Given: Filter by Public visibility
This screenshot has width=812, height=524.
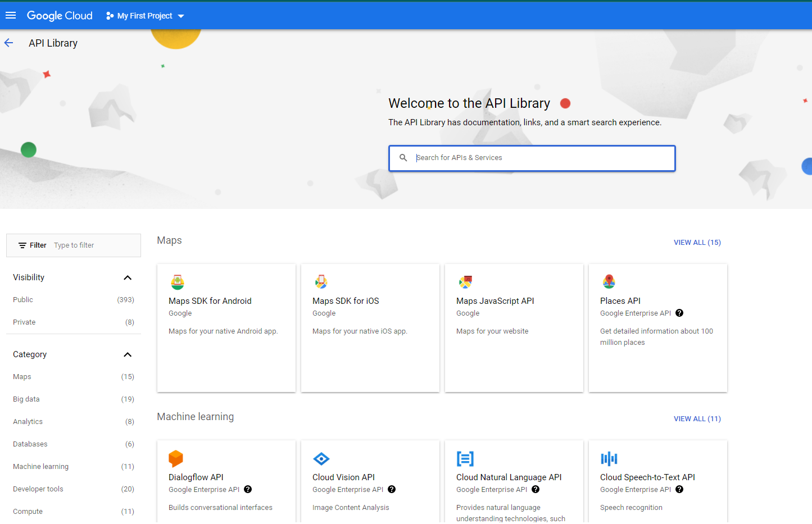Looking at the screenshot, I should [23, 300].
